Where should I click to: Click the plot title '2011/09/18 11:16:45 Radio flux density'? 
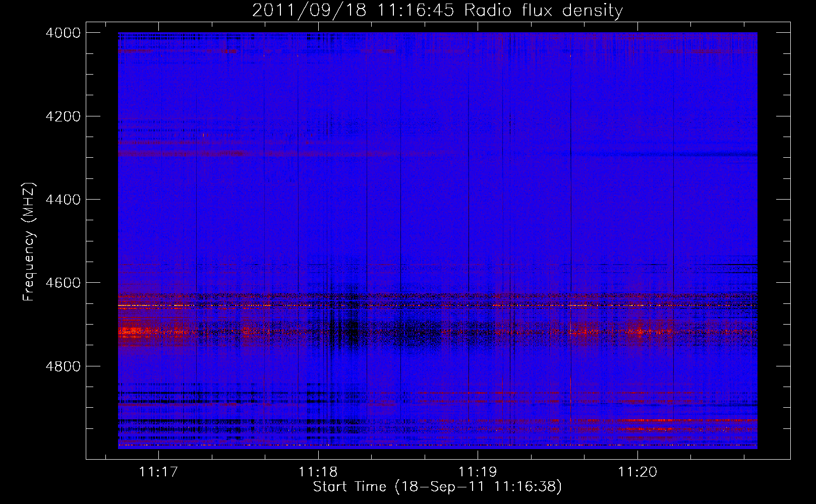[437, 10]
